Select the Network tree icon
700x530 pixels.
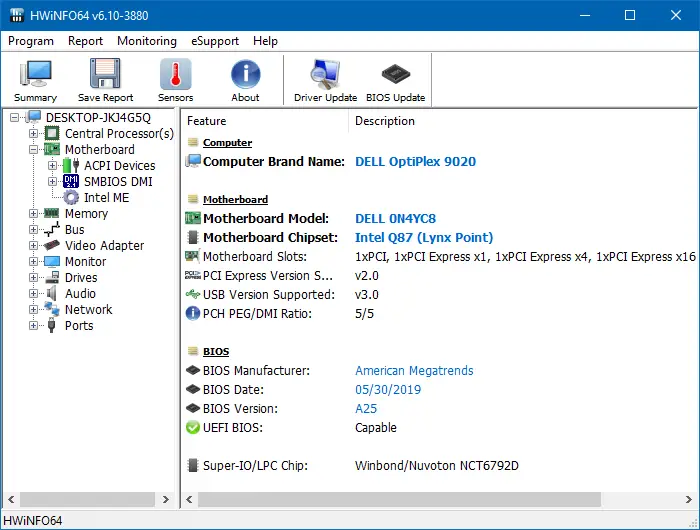pos(52,309)
